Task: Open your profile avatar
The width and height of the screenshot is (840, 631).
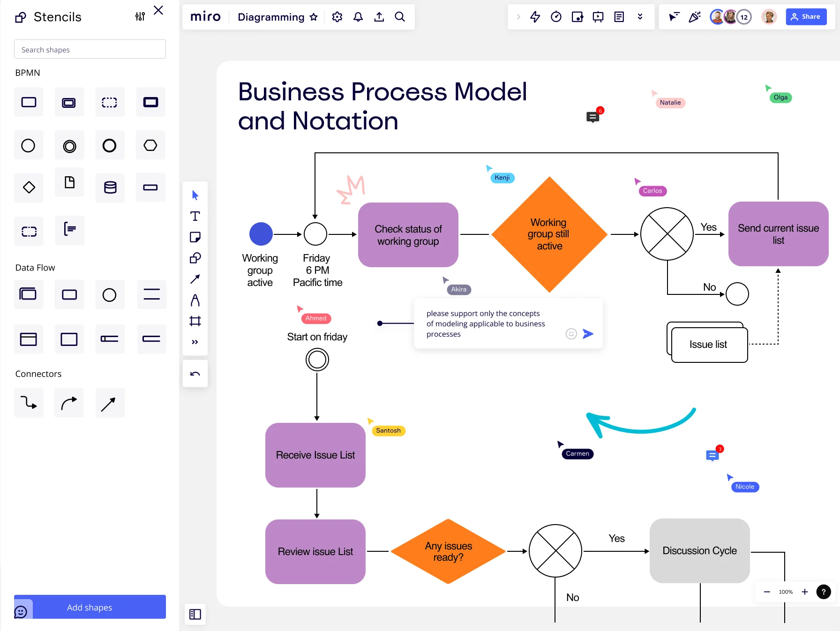Action: click(x=769, y=17)
